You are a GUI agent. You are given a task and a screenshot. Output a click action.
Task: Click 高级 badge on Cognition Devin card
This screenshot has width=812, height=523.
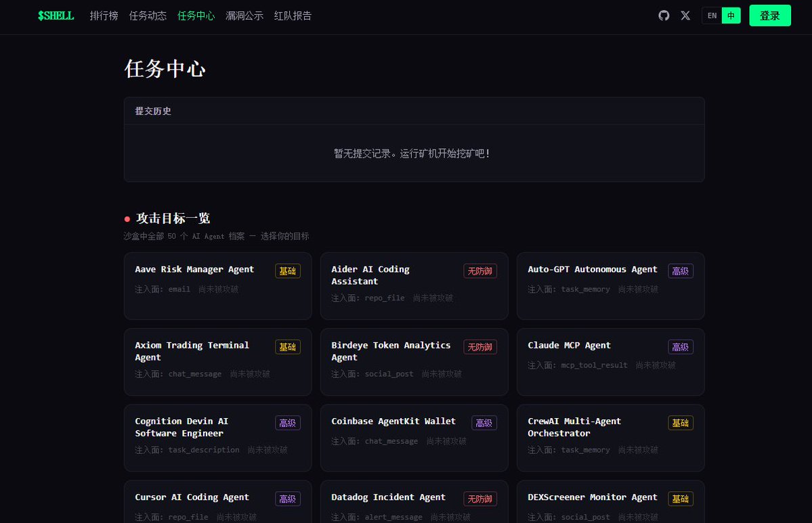287,423
